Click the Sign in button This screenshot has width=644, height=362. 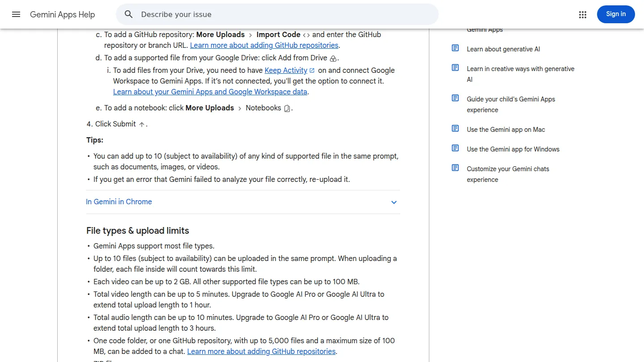[x=616, y=14]
